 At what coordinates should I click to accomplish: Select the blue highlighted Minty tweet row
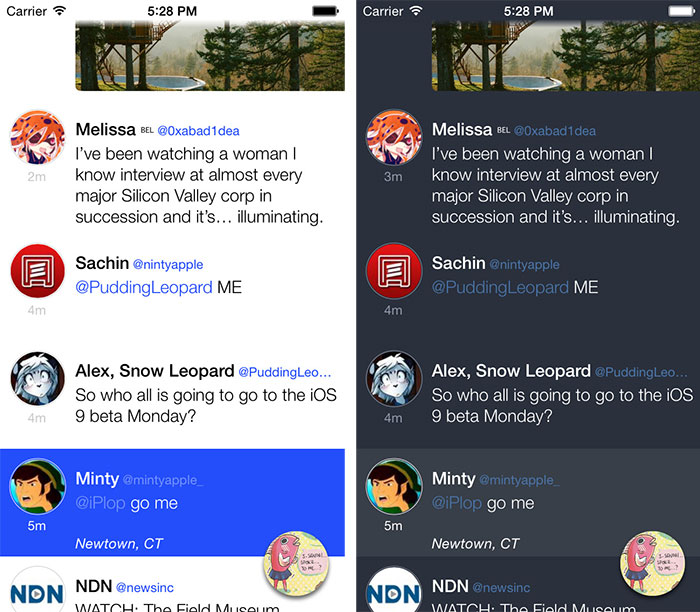coord(172,502)
